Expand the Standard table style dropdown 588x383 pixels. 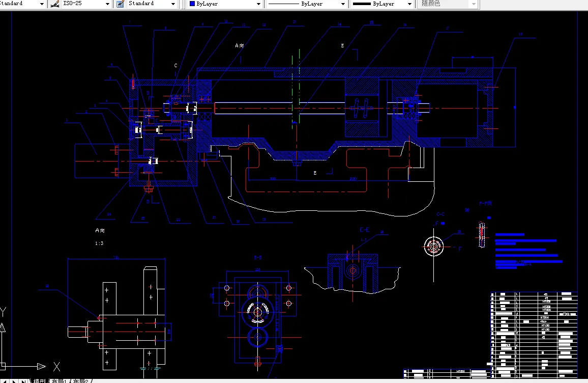tap(173, 4)
